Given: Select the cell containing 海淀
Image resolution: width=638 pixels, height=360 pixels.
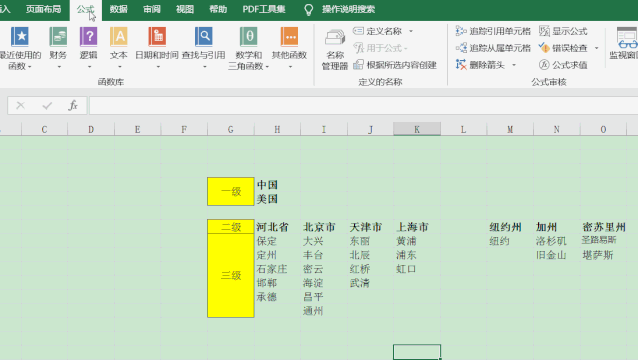Looking at the screenshot, I should tap(324, 283).
